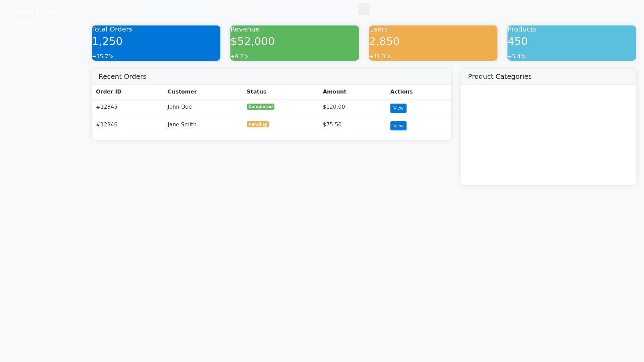
Task: Click the Order ID column header
Action: coord(109,92)
